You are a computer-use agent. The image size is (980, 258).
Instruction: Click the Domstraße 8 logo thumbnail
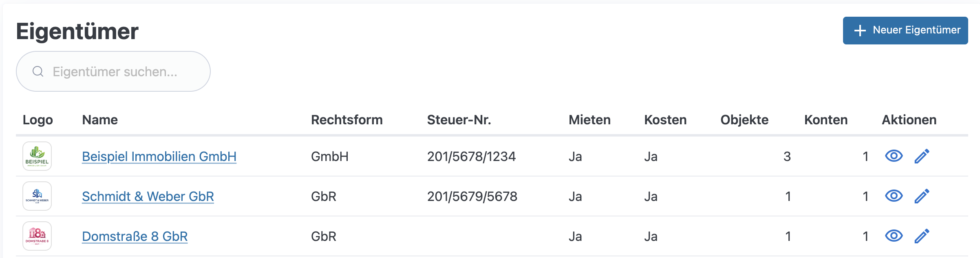pos(38,236)
